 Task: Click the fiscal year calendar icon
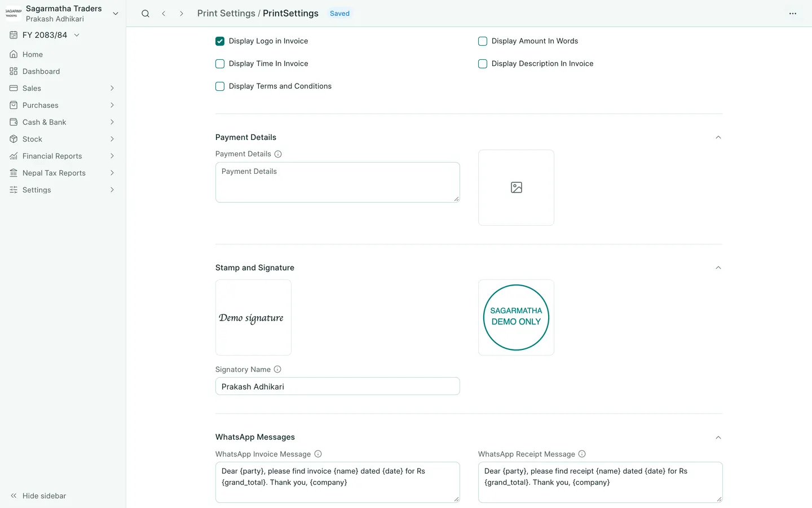pos(14,35)
